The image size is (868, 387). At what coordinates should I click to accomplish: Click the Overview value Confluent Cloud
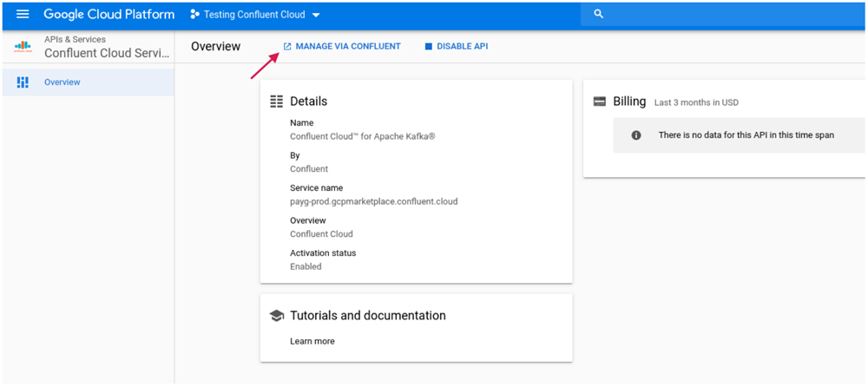321,233
